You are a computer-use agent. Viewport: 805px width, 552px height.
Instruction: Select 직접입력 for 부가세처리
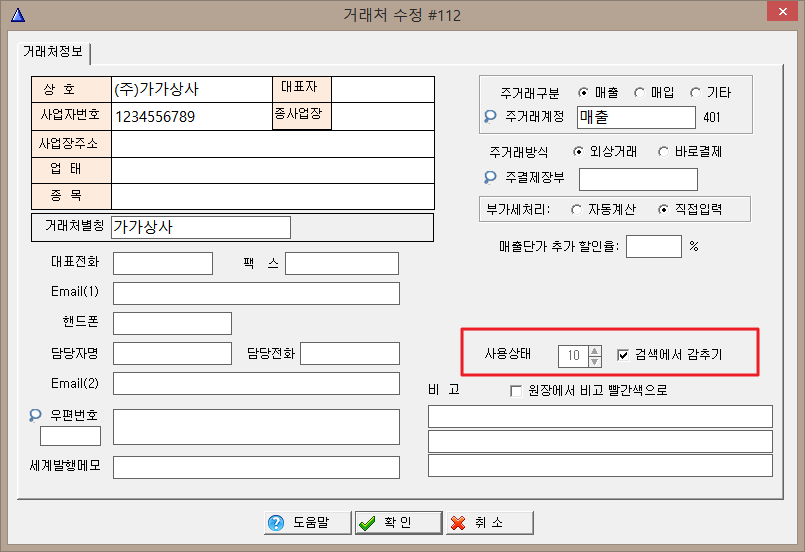(663, 210)
